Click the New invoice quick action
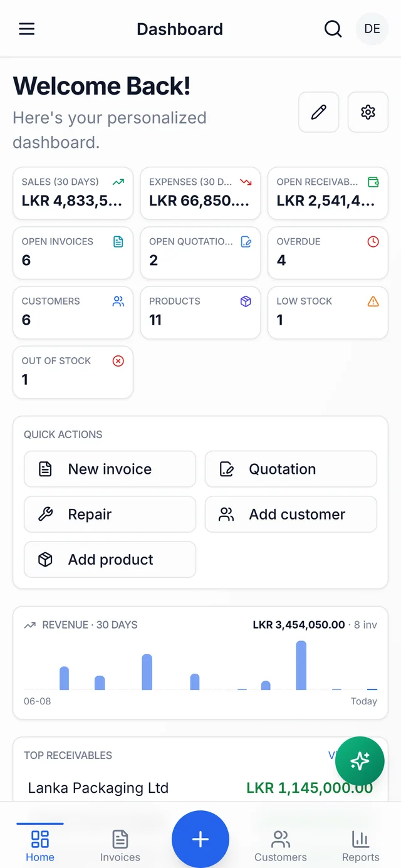401x868 pixels. tap(110, 469)
